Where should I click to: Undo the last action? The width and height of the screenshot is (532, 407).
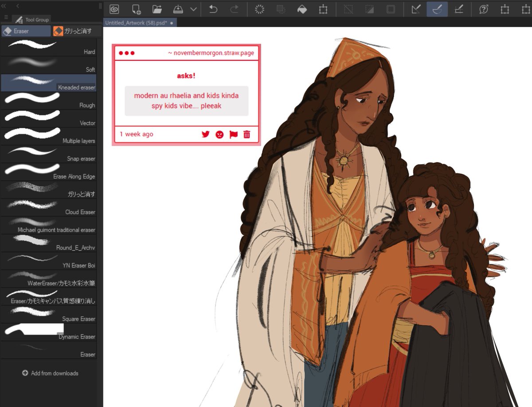(213, 9)
